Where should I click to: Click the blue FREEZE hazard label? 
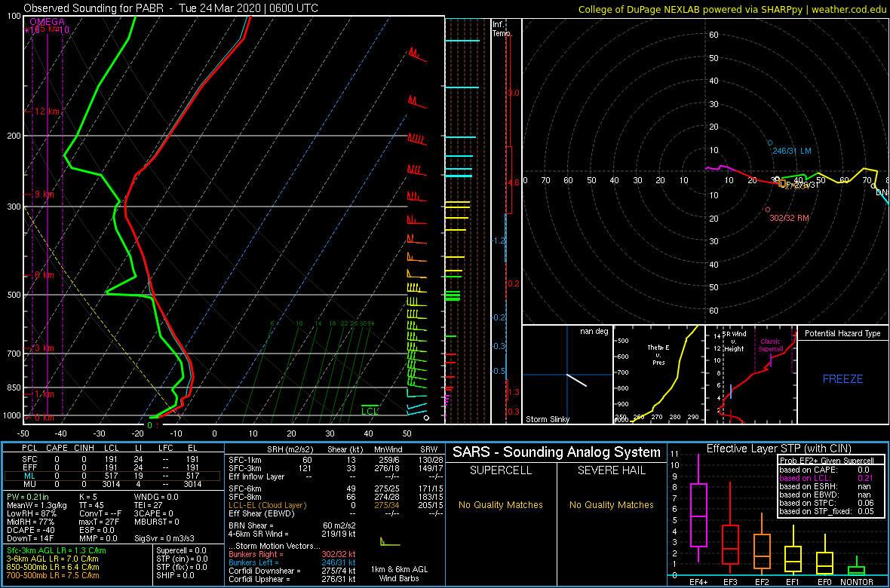point(843,378)
